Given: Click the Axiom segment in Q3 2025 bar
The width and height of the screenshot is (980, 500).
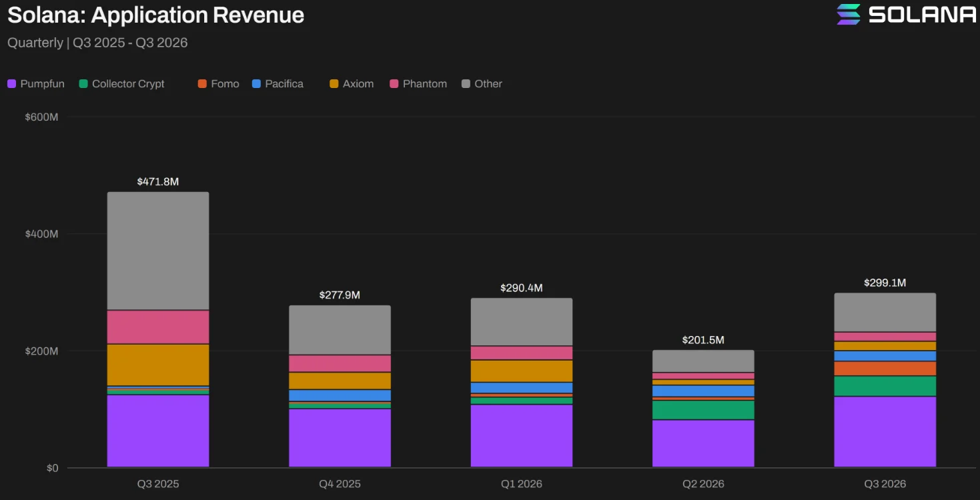Looking at the screenshot, I should click(x=158, y=365).
